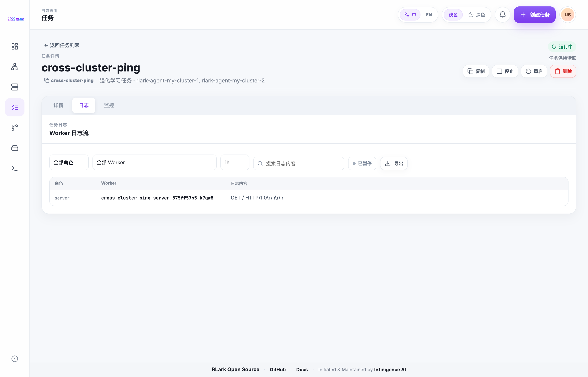Toggle the 已暂停 log streaming button
588x377 pixels.
click(362, 163)
